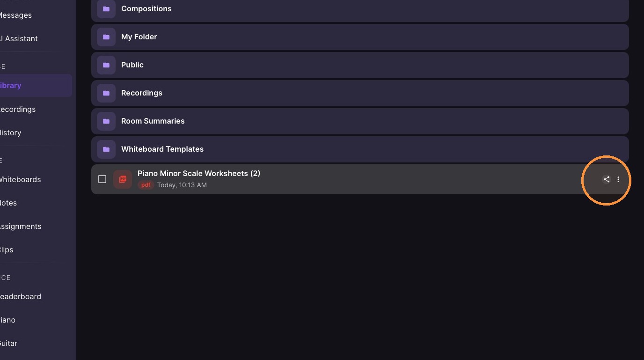This screenshot has width=644, height=360.
Task: Select Library in the sidebar
Action: coord(11,86)
